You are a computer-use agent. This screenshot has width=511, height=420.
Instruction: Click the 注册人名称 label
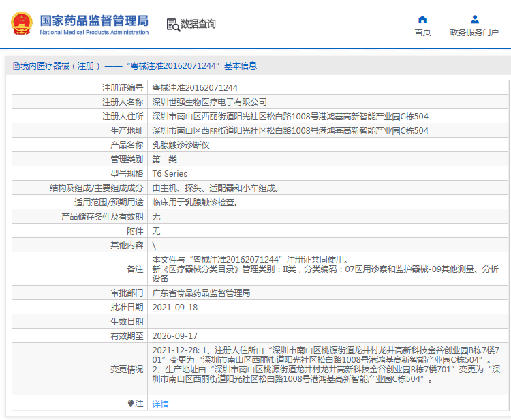pyautogui.click(x=123, y=102)
